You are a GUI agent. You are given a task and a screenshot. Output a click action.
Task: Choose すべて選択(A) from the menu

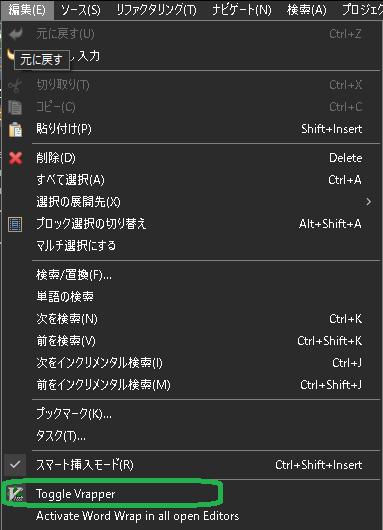[x=191, y=179]
